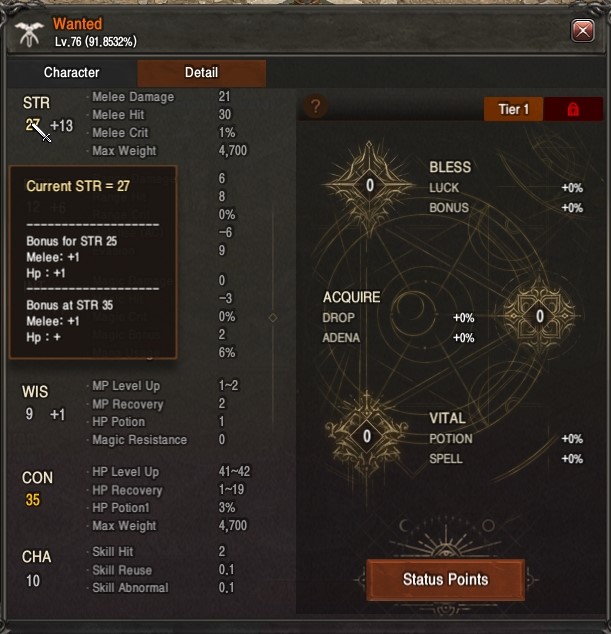Click the WIS stat label
Image resolution: width=611 pixels, height=634 pixels.
(x=35, y=392)
